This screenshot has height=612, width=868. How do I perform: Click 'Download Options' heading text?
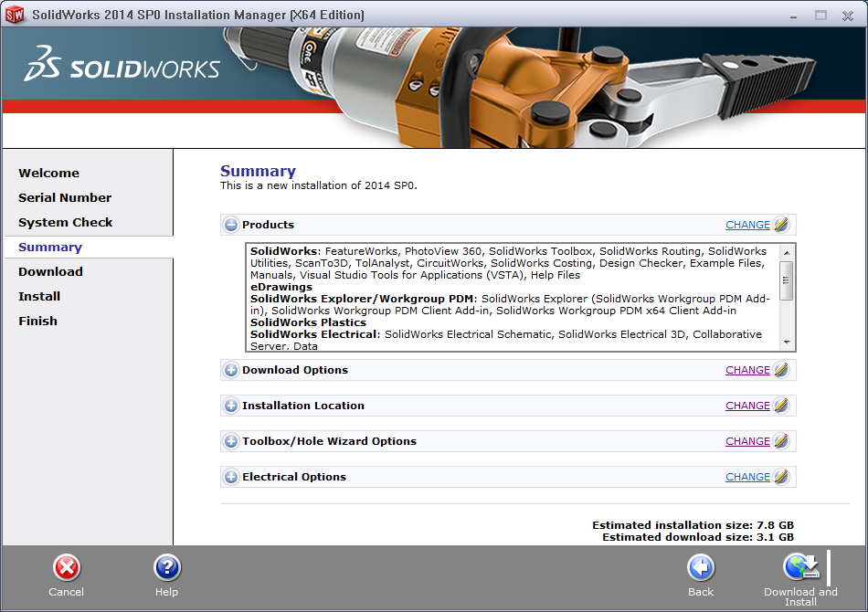(295, 370)
